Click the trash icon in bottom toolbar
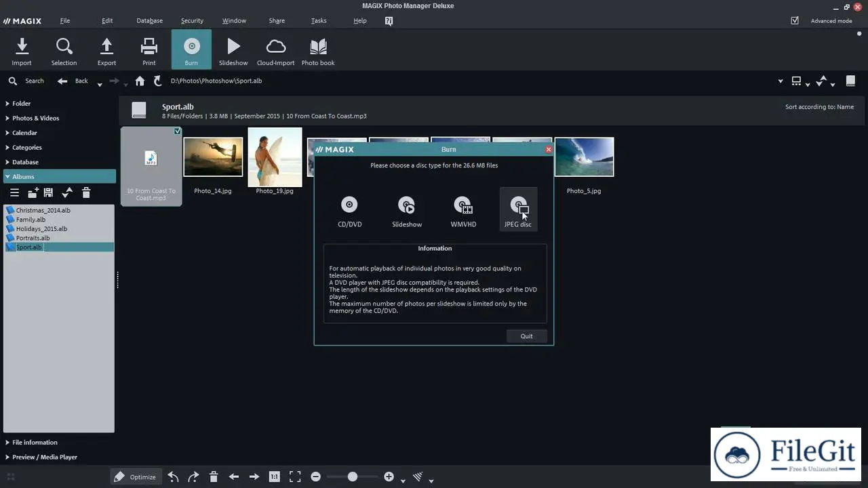This screenshot has width=868, height=488. pyautogui.click(x=214, y=477)
